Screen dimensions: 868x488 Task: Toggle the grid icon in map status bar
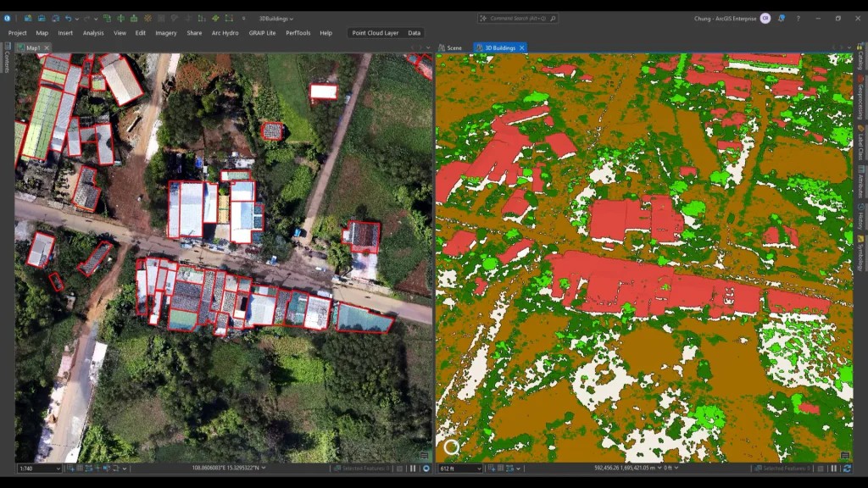pyautogui.click(x=80, y=468)
